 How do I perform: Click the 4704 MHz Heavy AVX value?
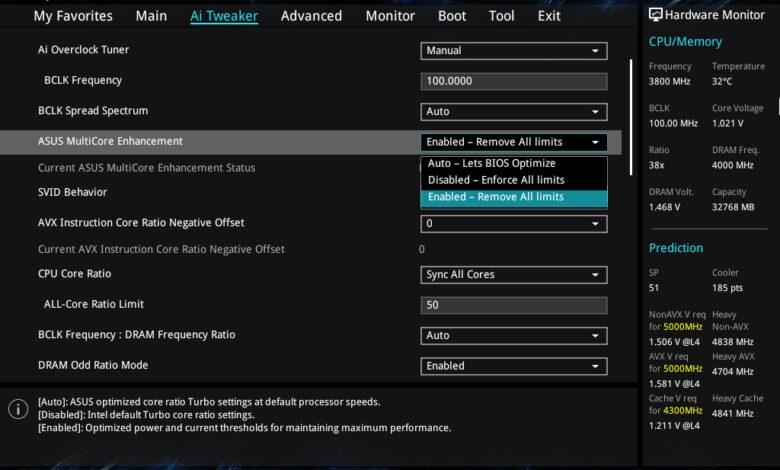(733, 372)
